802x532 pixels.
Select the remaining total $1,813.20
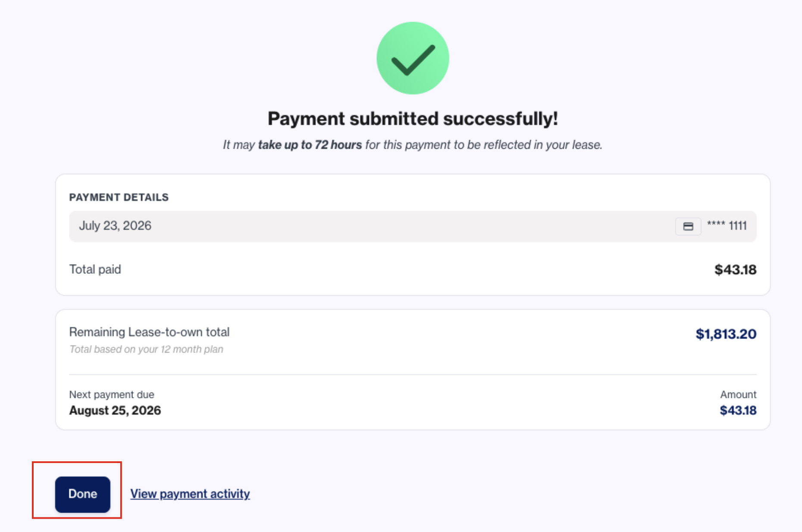pos(726,334)
